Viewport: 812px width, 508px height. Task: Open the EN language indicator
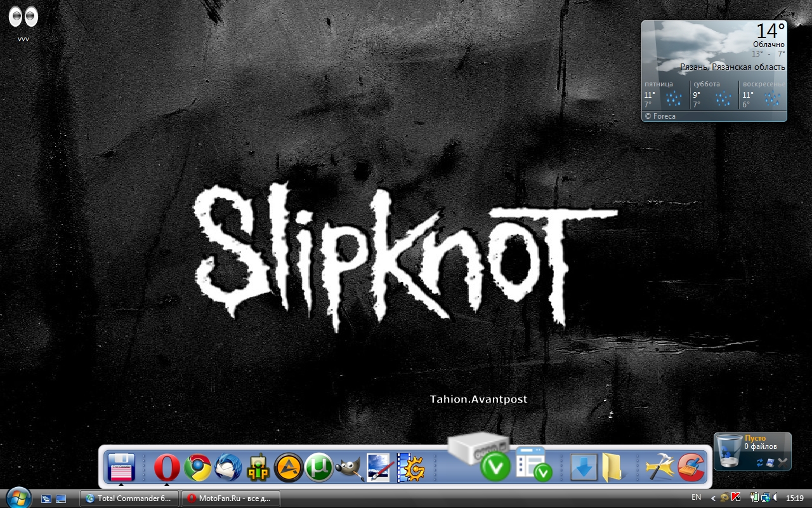pos(696,497)
